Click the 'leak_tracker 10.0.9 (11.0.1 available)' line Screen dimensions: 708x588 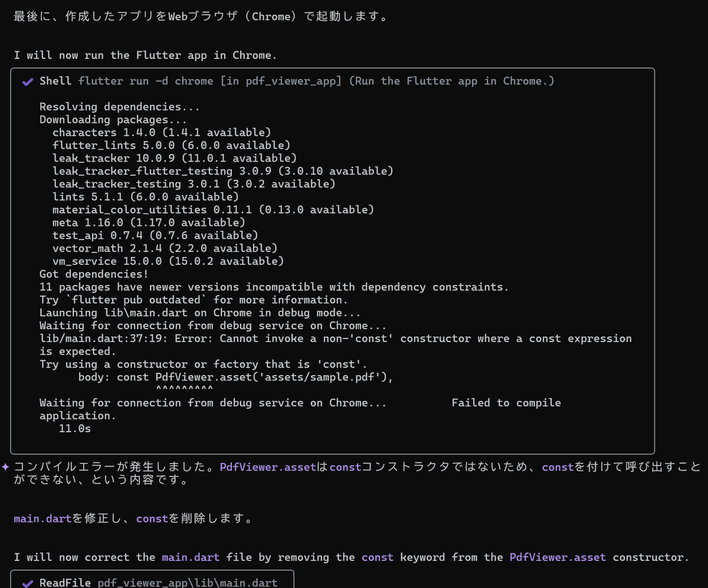[x=175, y=159]
